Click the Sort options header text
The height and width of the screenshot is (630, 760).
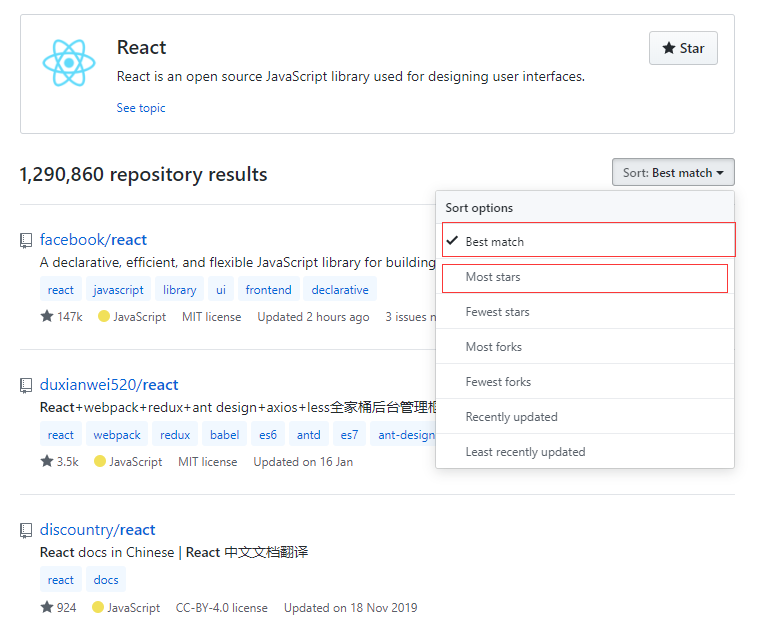[479, 207]
